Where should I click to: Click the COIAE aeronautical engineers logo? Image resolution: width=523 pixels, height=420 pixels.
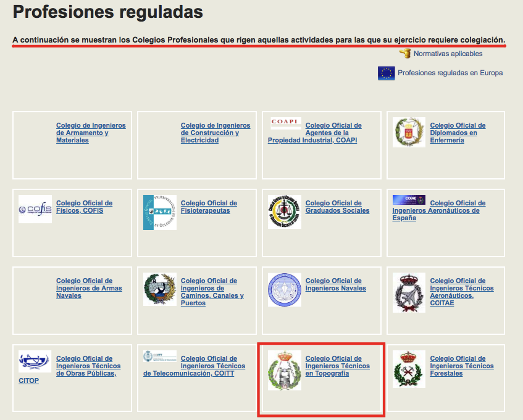click(x=409, y=199)
